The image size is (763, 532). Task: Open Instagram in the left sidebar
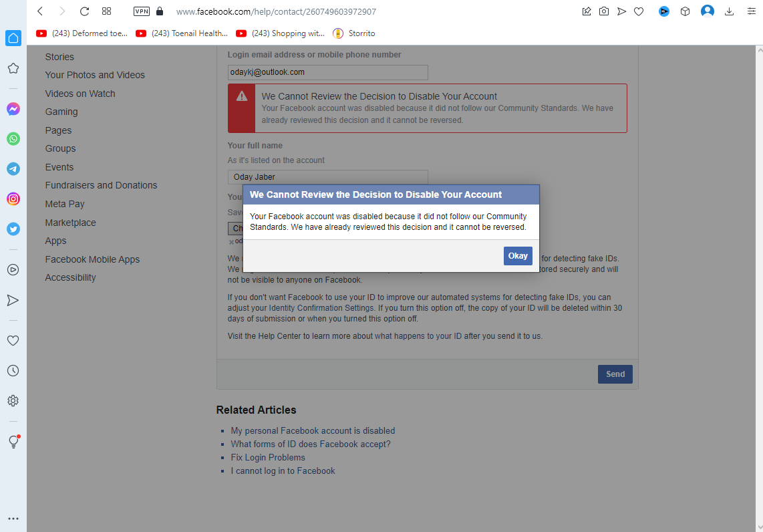coord(13,199)
